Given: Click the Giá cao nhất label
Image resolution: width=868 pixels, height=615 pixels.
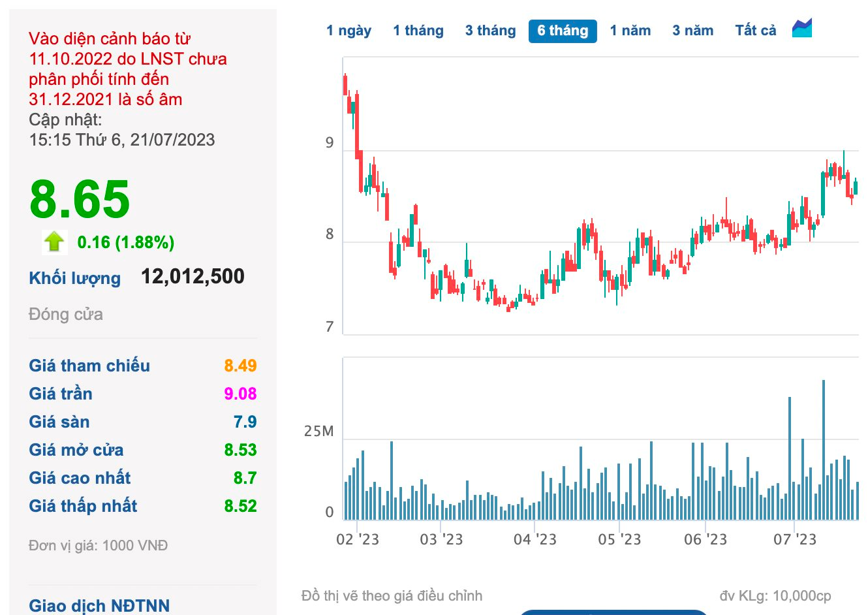Looking at the screenshot, I should coord(80,478).
